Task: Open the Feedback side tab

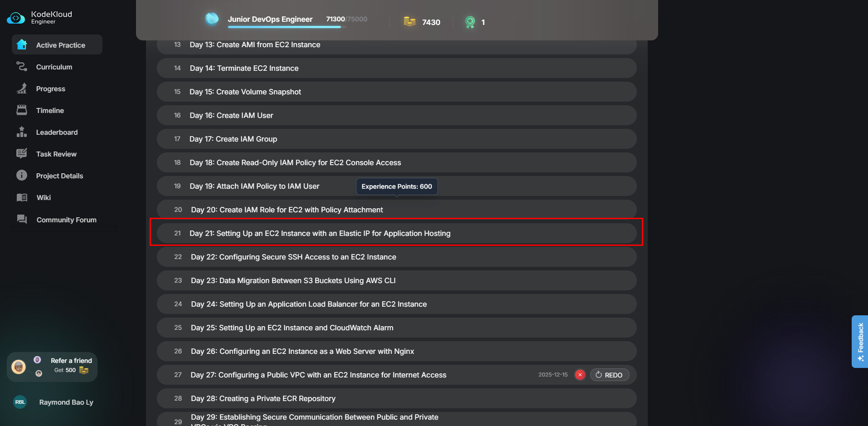Action: pyautogui.click(x=860, y=341)
